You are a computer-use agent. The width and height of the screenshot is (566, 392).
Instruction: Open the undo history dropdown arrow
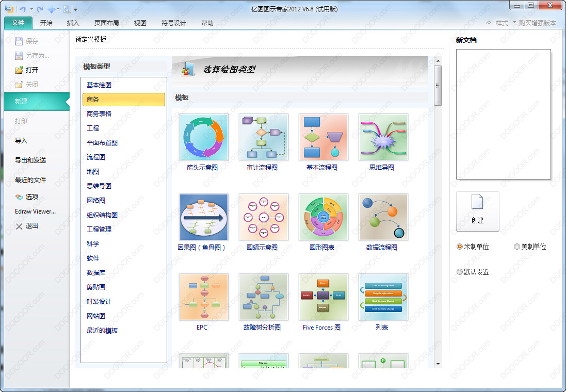[32, 9]
